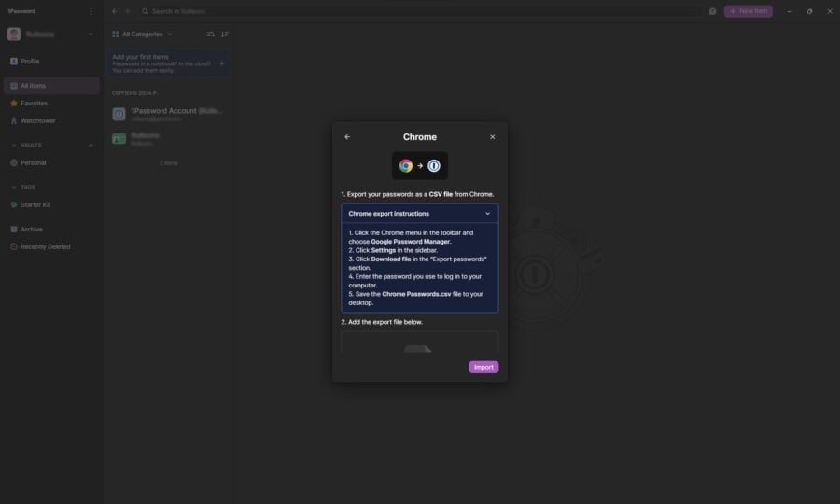Image resolution: width=840 pixels, height=504 pixels.
Task: Open the 1Password app menu dots
Action: 91,11
